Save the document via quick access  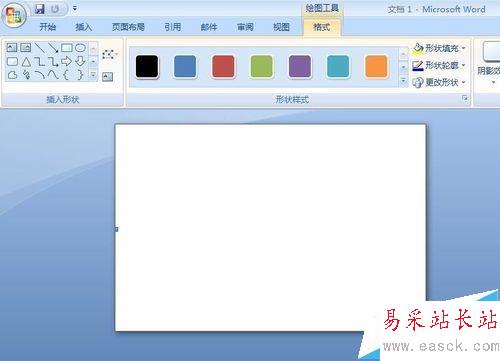click(40, 9)
